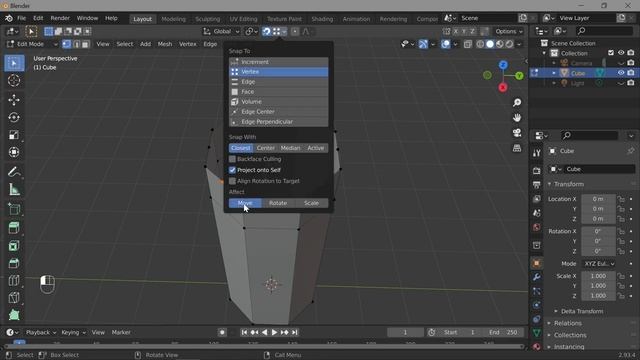Screen dimensions: 640x360
Task: Click the object name Cube field
Action: pyautogui.click(x=599, y=169)
